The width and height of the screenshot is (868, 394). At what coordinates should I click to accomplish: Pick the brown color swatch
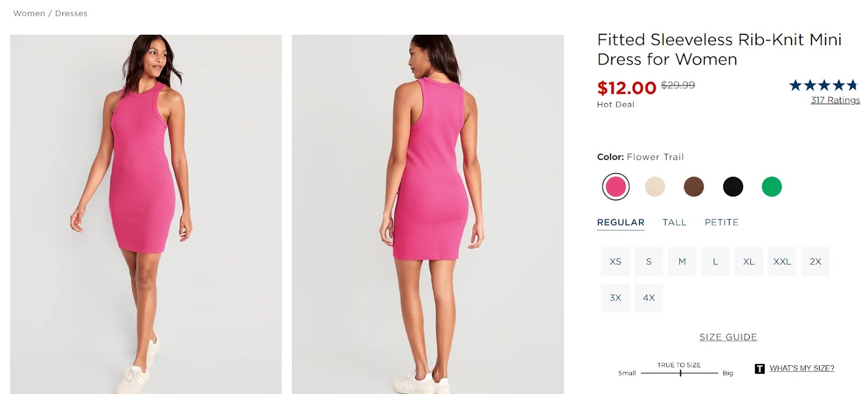[694, 187]
